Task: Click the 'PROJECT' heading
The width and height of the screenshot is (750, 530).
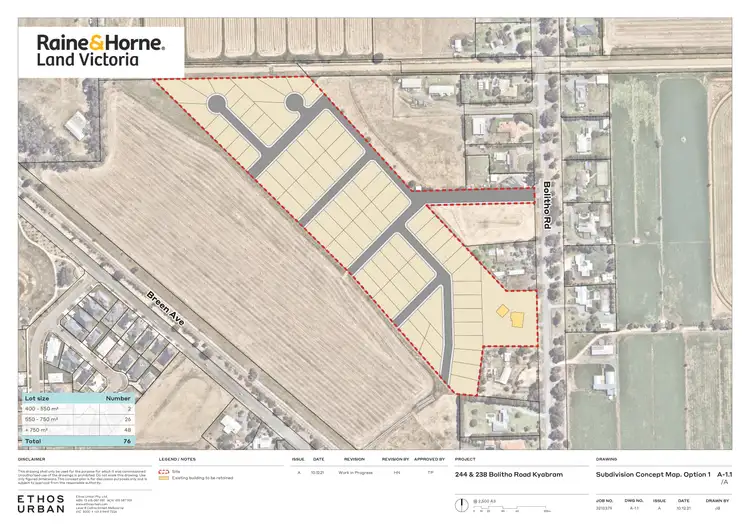Action: [465, 459]
